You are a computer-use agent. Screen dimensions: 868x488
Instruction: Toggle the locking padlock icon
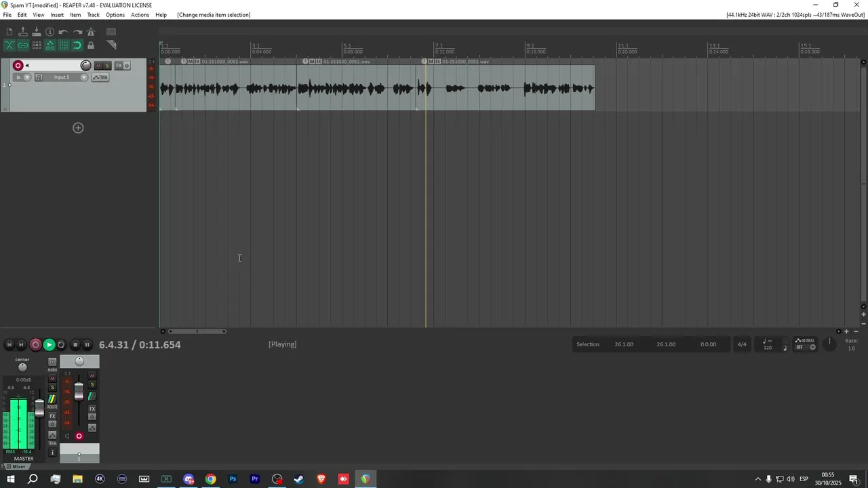pyautogui.click(x=91, y=45)
